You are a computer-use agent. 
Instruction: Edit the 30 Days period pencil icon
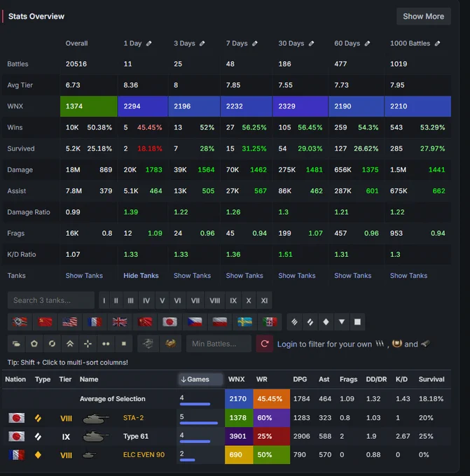point(312,43)
